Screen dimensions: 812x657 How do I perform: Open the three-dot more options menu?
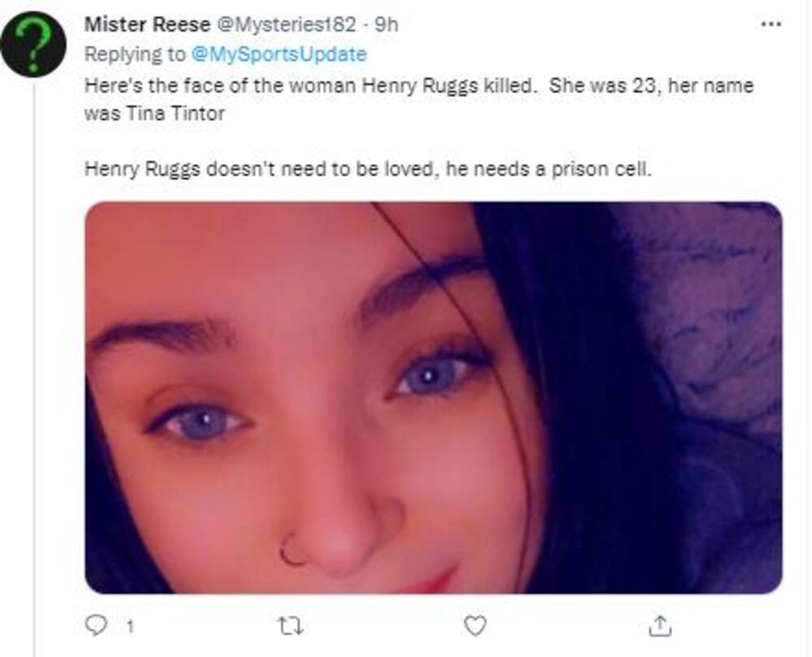click(770, 24)
